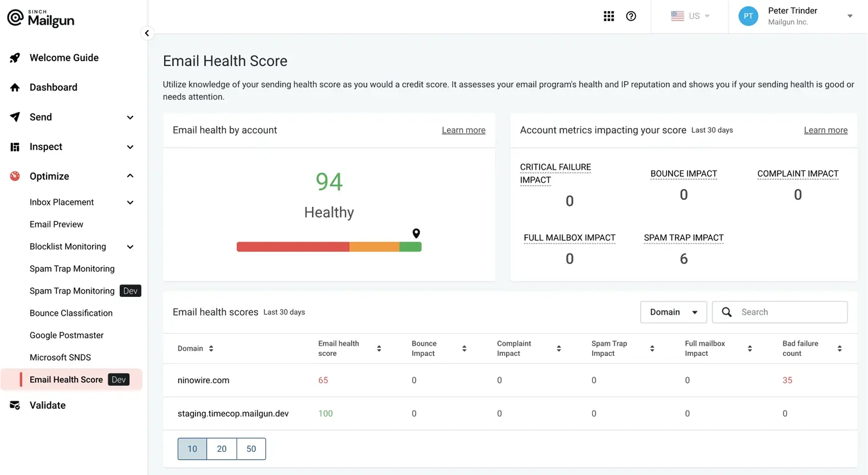Image resolution: width=868 pixels, height=475 pixels.
Task: Go to Dashboard
Action: pyautogui.click(x=53, y=87)
